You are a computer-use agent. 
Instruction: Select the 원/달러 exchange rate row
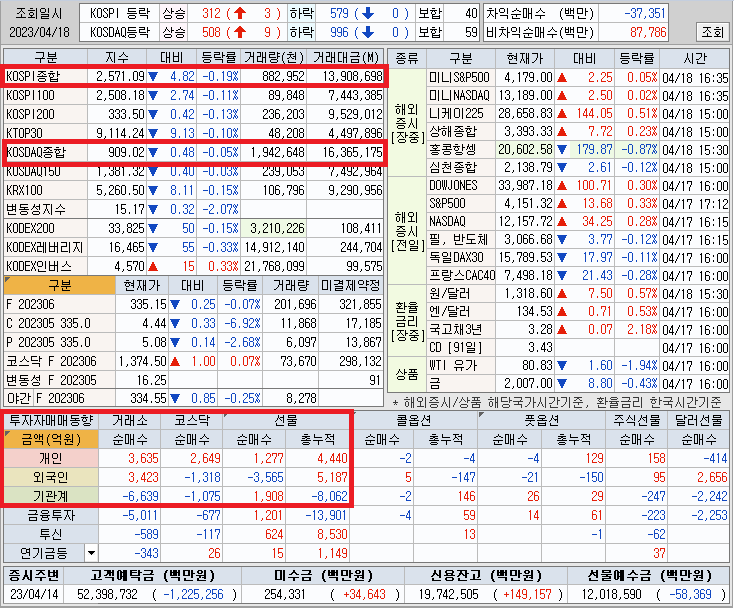pos(578,294)
